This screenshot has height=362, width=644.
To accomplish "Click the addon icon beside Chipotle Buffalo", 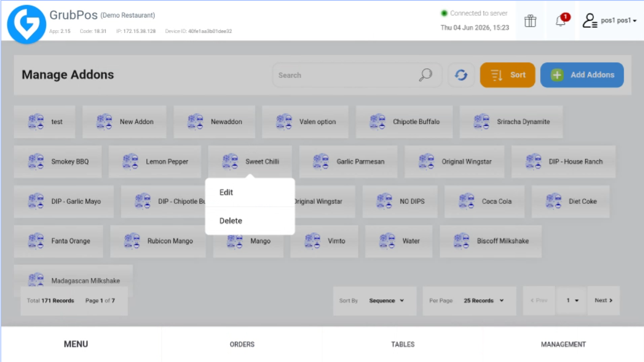I will coord(377,122).
